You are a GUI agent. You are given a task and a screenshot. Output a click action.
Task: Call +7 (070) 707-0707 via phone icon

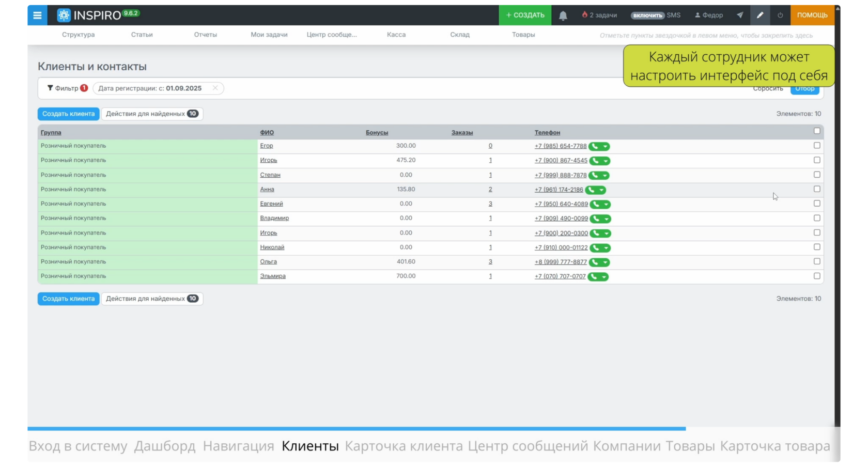pos(594,277)
